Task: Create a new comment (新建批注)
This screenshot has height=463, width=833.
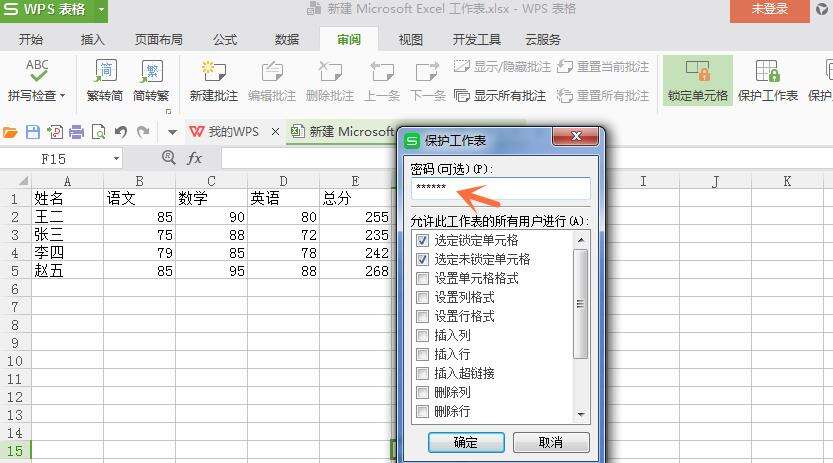Action: point(214,80)
